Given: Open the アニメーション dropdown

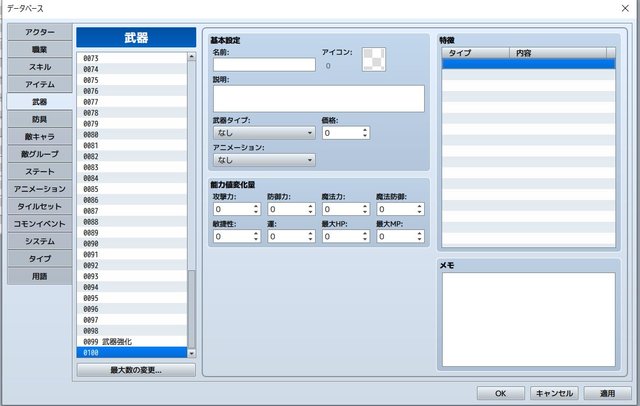Looking at the screenshot, I should tap(264, 160).
